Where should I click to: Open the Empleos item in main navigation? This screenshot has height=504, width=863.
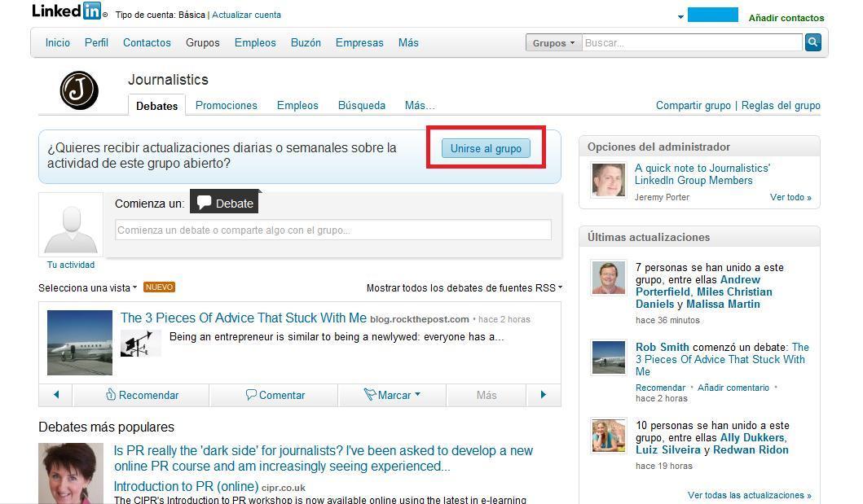[255, 42]
